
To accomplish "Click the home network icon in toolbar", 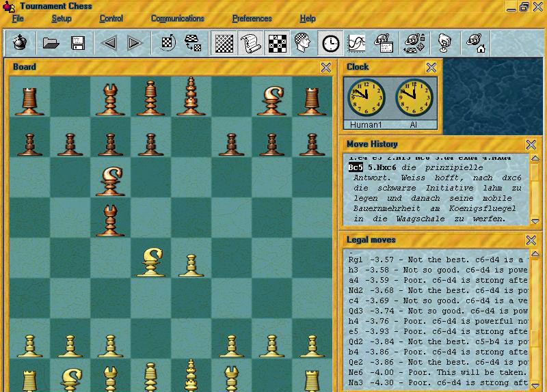I will (x=477, y=43).
